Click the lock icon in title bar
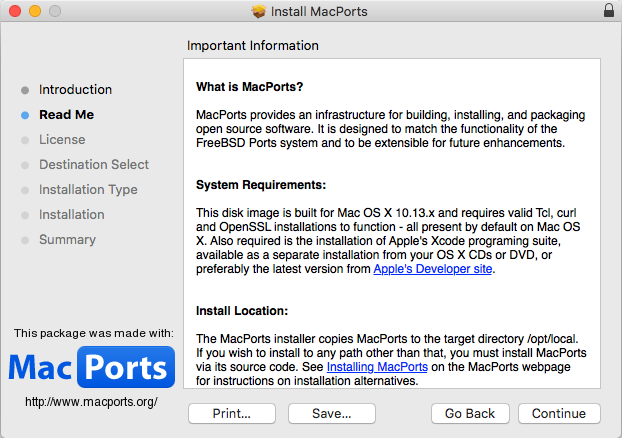622x438 pixels. (609, 11)
